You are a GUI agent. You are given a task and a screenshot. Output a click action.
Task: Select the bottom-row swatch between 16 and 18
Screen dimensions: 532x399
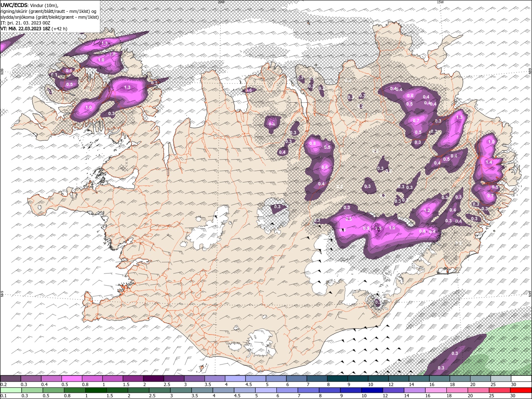tap(436, 390)
